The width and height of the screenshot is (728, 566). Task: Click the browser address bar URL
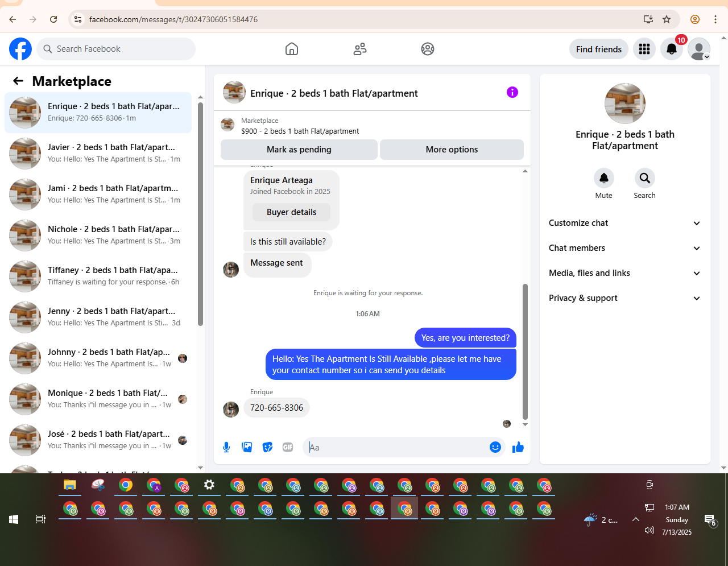click(173, 19)
